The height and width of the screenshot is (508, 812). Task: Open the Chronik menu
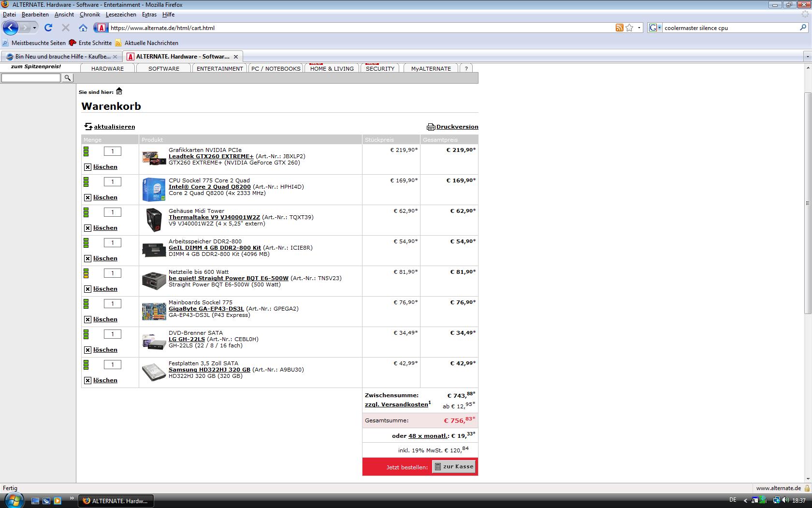pyautogui.click(x=90, y=15)
